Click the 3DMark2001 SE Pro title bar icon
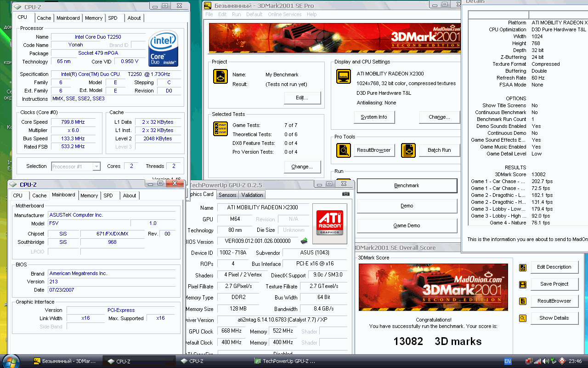This screenshot has height=368, width=588. pos(208,6)
